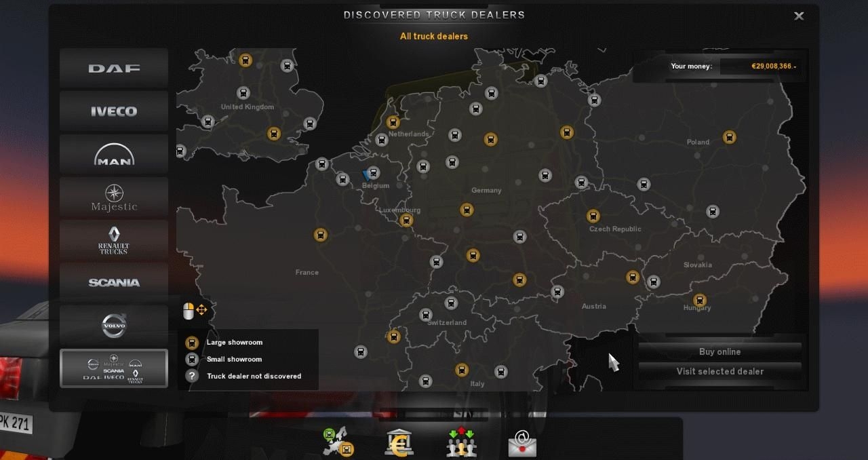Select small showroom above Belgium label
This screenshot has width=868, height=460.
[x=372, y=172]
